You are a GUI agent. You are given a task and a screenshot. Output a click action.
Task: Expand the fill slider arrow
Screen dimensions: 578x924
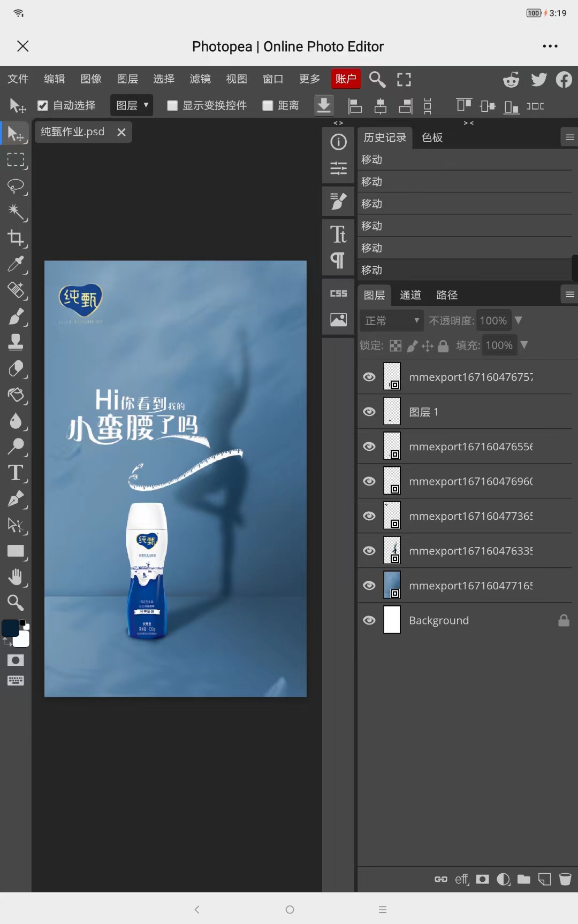coord(524,345)
